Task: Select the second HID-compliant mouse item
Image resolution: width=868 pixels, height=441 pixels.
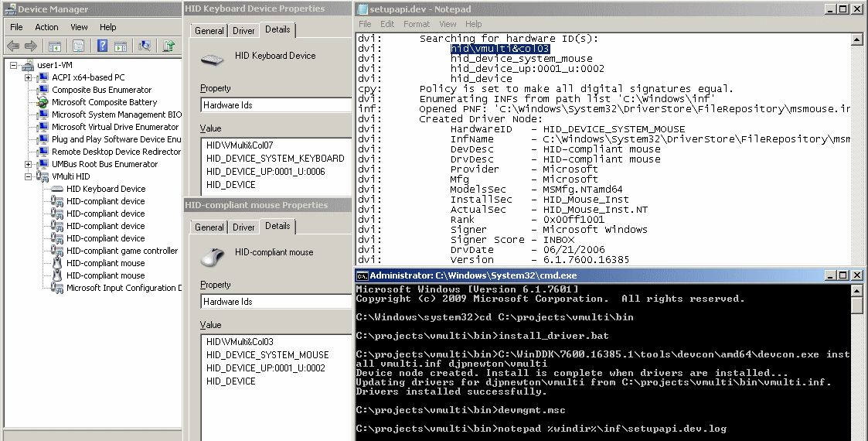Action: [x=106, y=276]
